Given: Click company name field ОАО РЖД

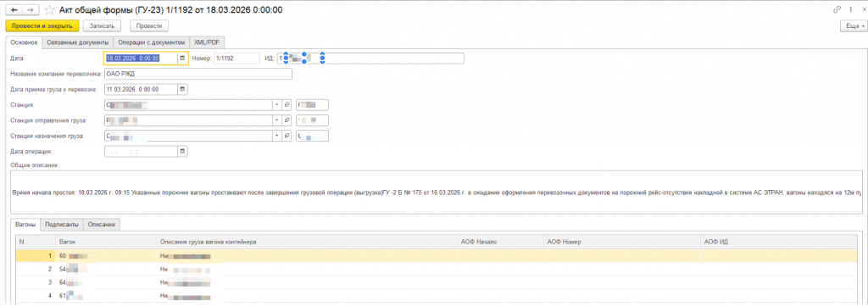Looking at the screenshot, I should tap(198, 74).
